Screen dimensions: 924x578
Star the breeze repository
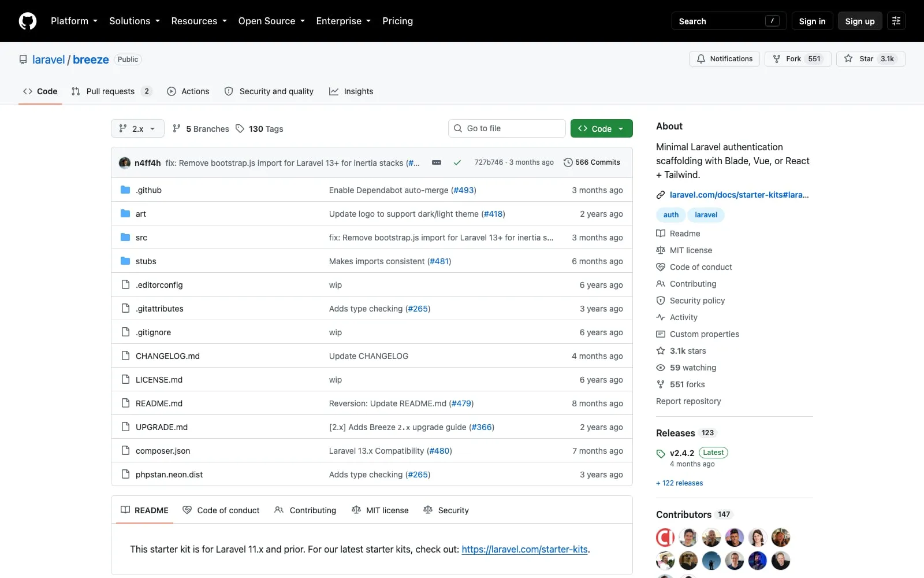(870, 59)
